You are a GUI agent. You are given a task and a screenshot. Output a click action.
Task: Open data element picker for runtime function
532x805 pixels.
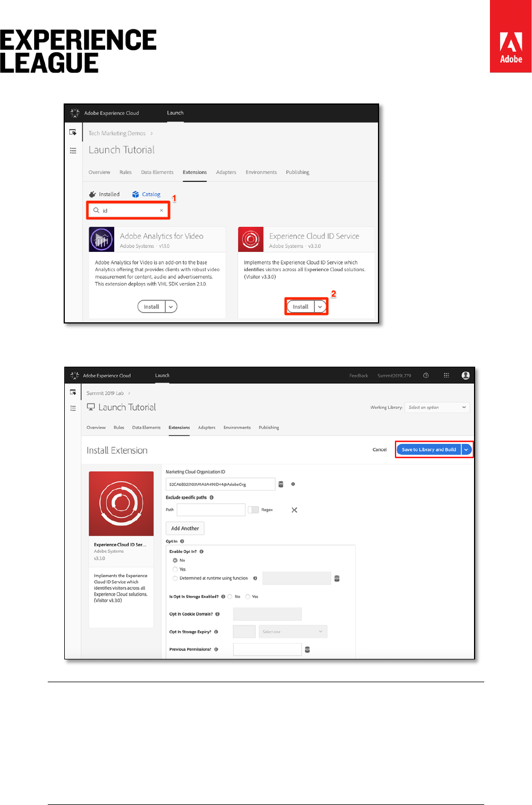pyautogui.click(x=337, y=579)
